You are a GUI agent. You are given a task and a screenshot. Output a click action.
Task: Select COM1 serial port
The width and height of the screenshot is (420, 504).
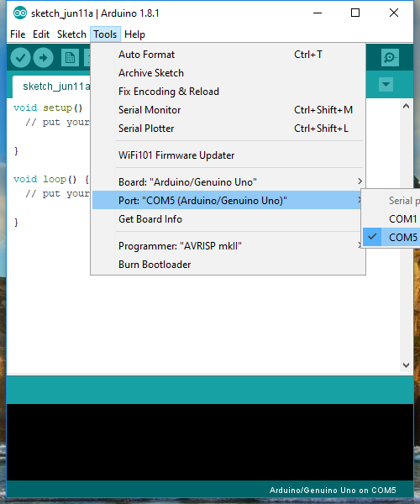pyautogui.click(x=391, y=219)
